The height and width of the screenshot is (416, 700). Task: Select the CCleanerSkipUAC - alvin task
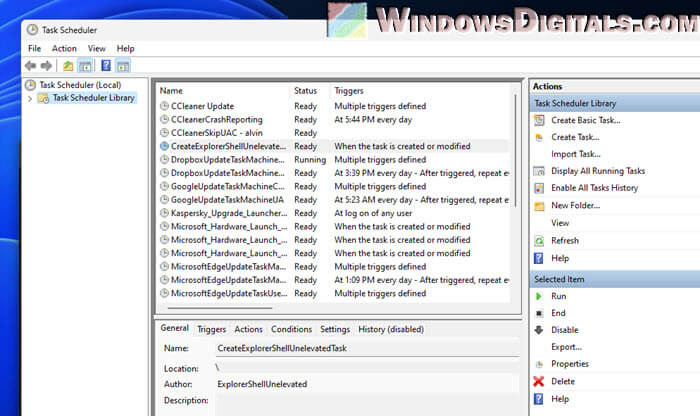(x=334, y=133)
